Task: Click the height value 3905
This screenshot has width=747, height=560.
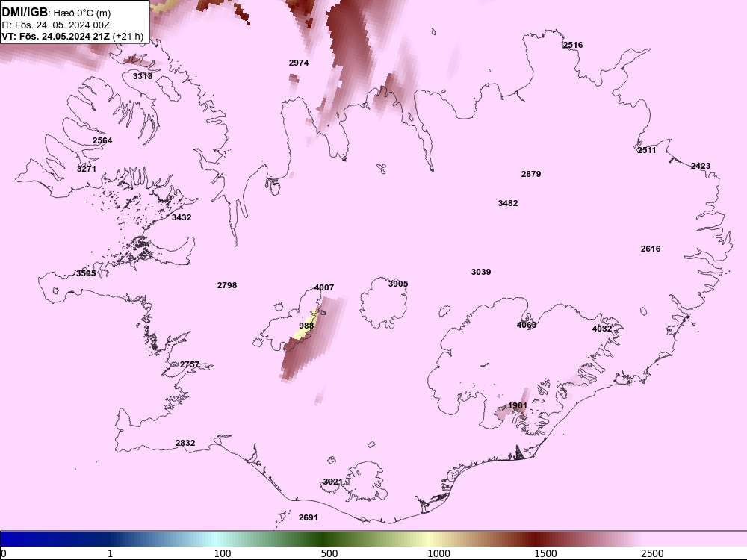Action: [398, 284]
